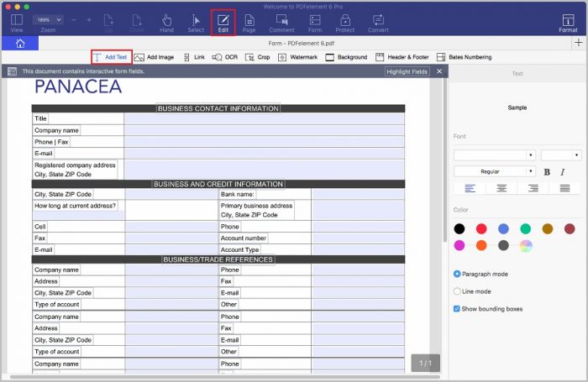
Task: Select the BUSINESS/TRADE REFERENCES heading
Action: coord(218,259)
